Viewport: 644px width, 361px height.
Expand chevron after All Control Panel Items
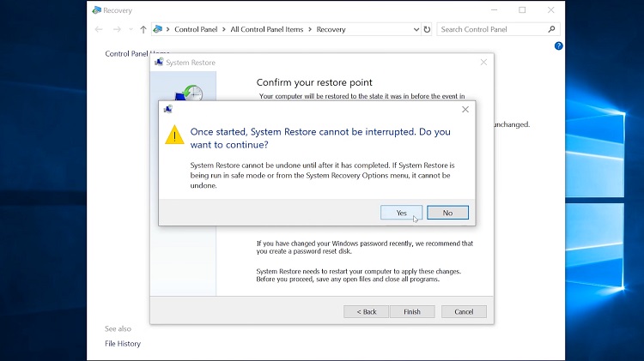[x=310, y=29]
